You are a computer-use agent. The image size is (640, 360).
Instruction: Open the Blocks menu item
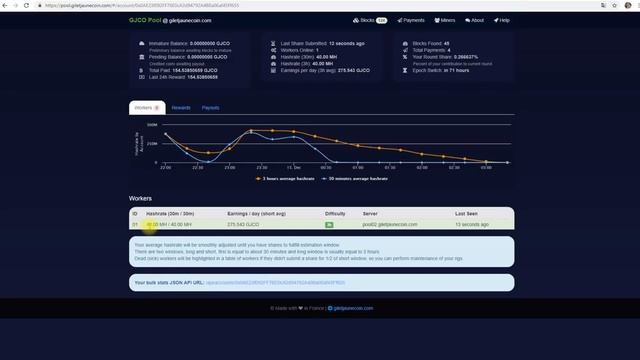(370, 20)
